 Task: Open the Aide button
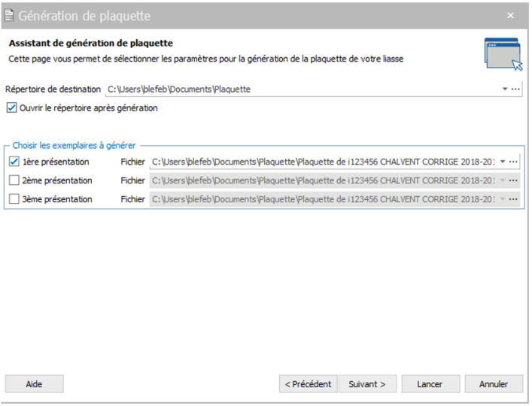pos(35,384)
